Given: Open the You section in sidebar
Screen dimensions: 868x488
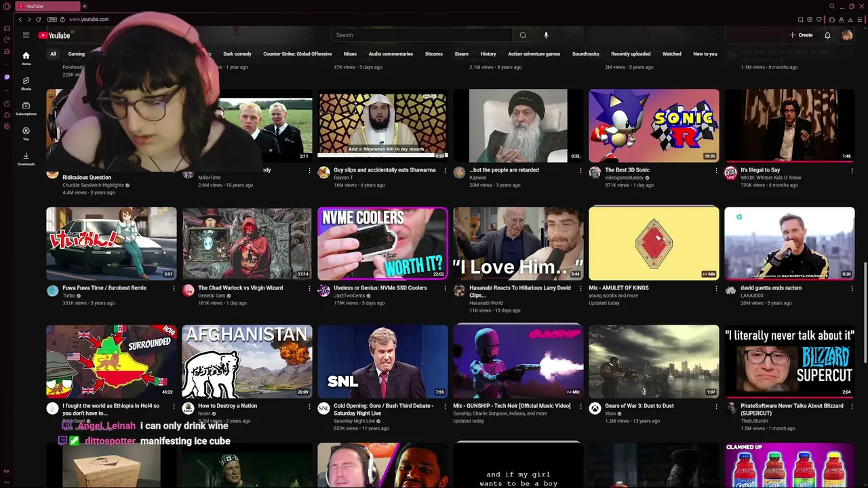Looking at the screenshot, I should [26, 134].
